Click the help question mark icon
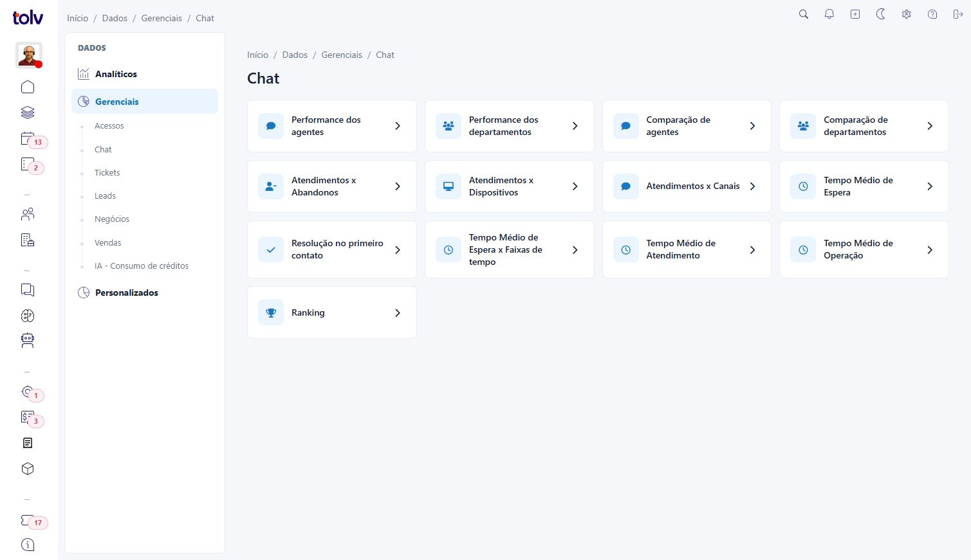This screenshot has width=971, height=560. coord(932,14)
